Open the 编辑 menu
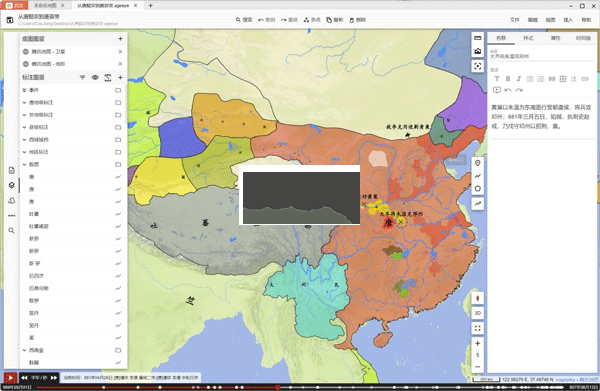Viewport: 600px width, 391px height. pyautogui.click(x=533, y=20)
